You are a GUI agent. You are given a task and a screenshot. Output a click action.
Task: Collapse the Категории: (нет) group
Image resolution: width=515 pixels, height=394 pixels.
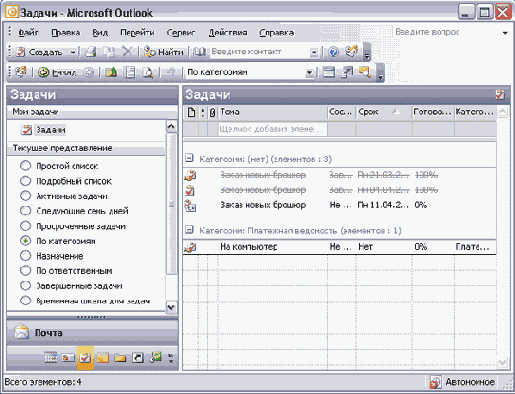click(189, 158)
